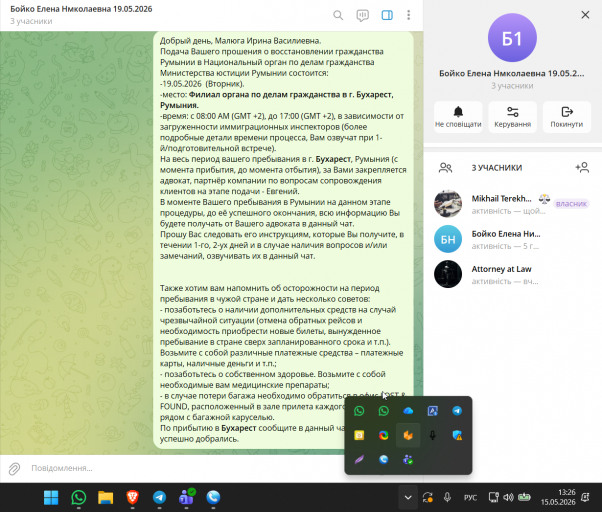Image resolution: width=602 pixels, height=512 pixels.
Task: Open the orange fox-shaped tray icon
Action: click(x=408, y=435)
